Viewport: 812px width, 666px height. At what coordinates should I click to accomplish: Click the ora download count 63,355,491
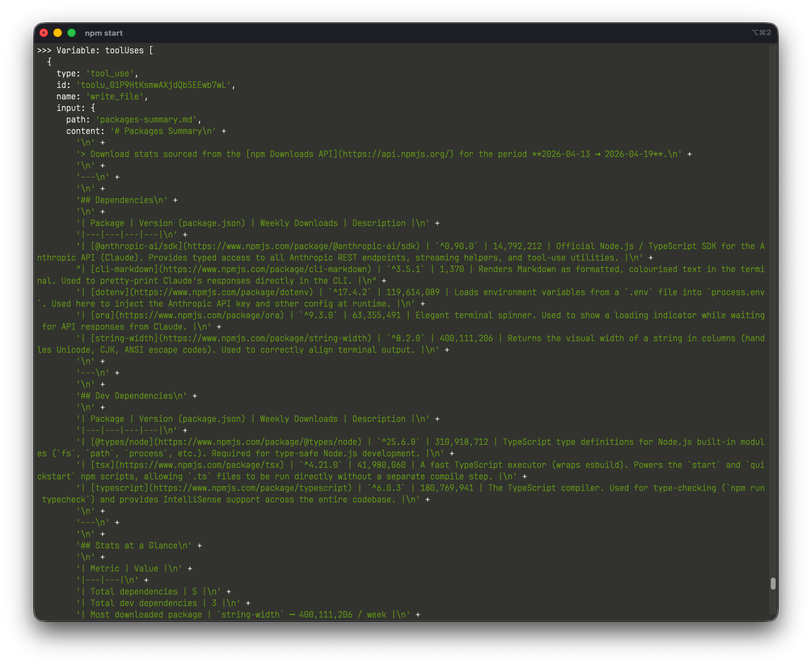click(x=377, y=315)
